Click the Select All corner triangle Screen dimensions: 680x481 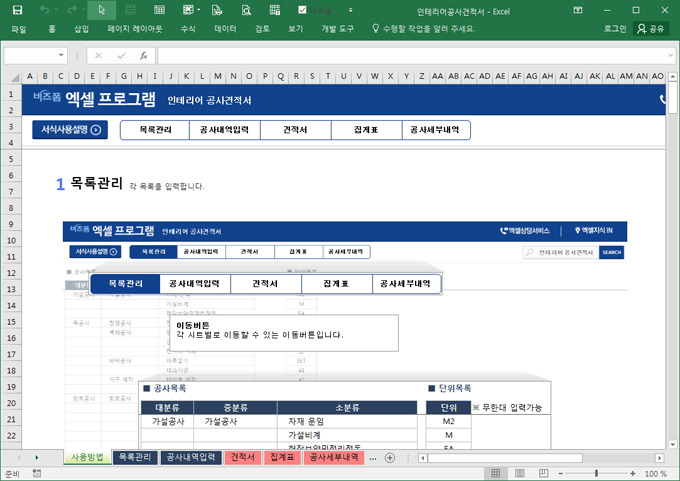click(x=15, y=77)
